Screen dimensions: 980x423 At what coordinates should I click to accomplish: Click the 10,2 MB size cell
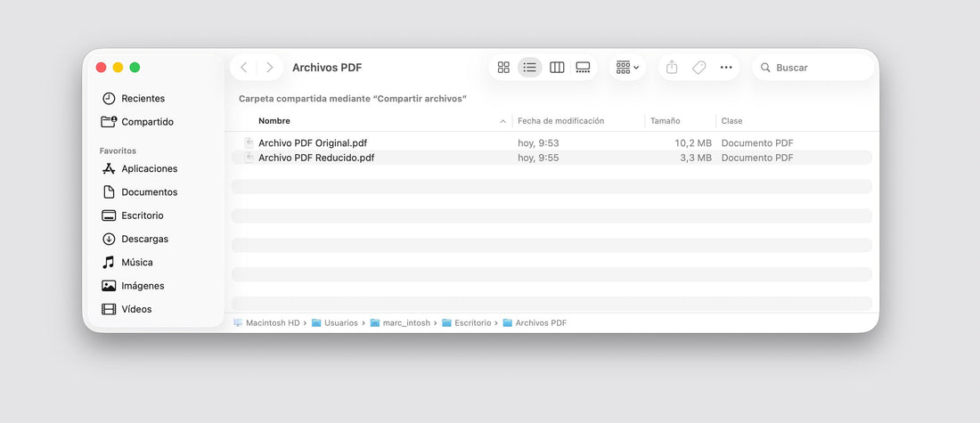click(x=693, y=143)
